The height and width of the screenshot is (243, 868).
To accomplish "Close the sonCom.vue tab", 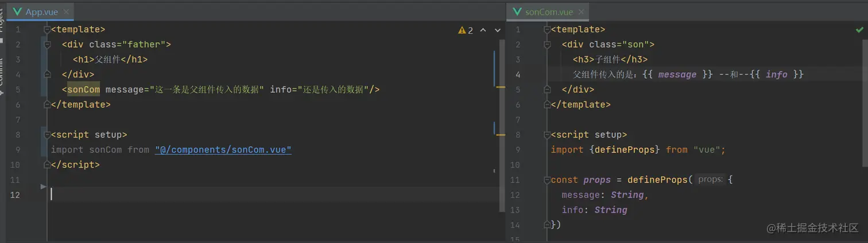I will click(581, 12).
